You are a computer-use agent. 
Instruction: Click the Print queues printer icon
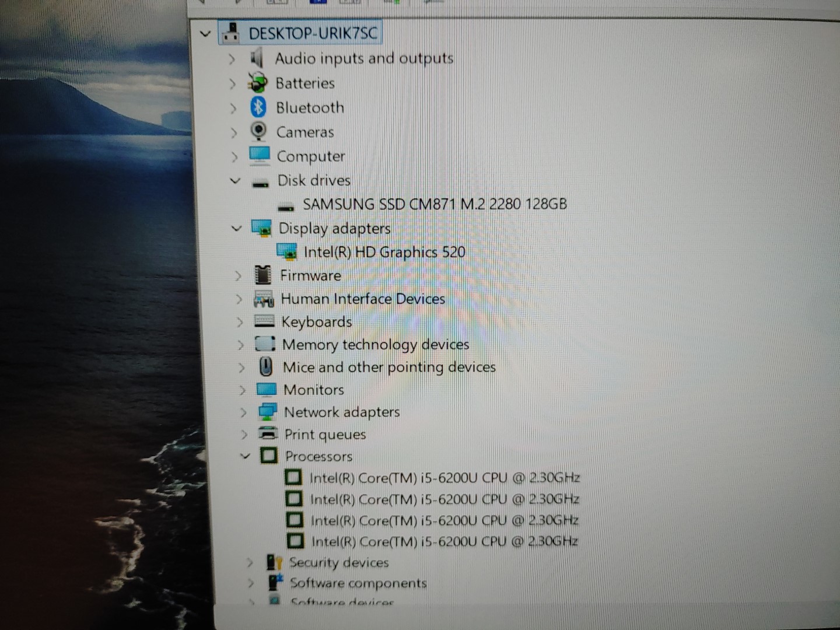click(268, 434)
